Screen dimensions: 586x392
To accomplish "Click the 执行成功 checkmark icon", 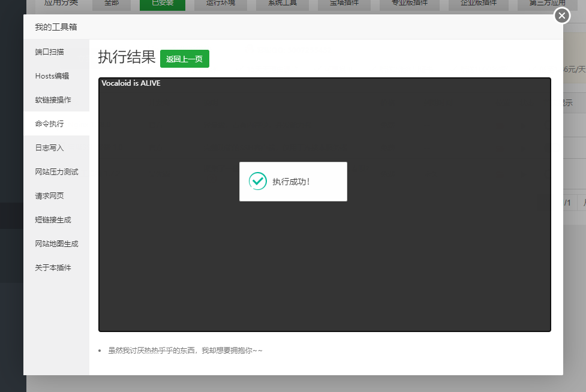I will 257,181.
